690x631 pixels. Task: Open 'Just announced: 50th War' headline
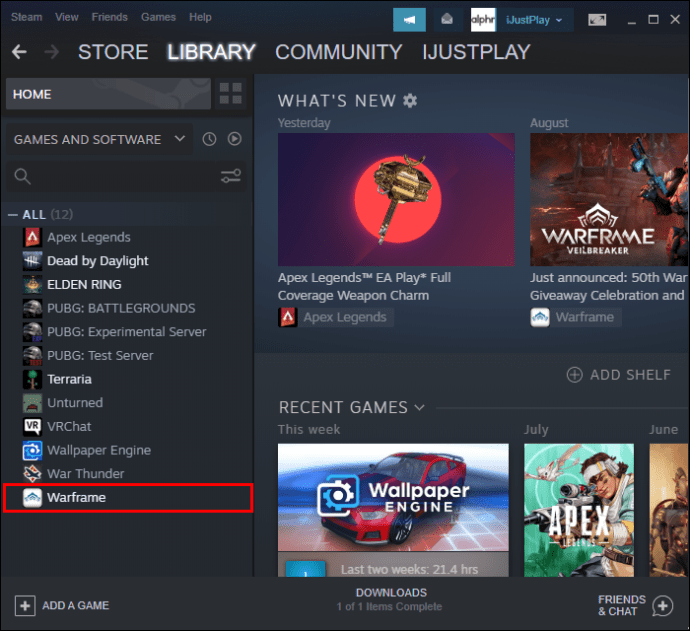point(609,286)
